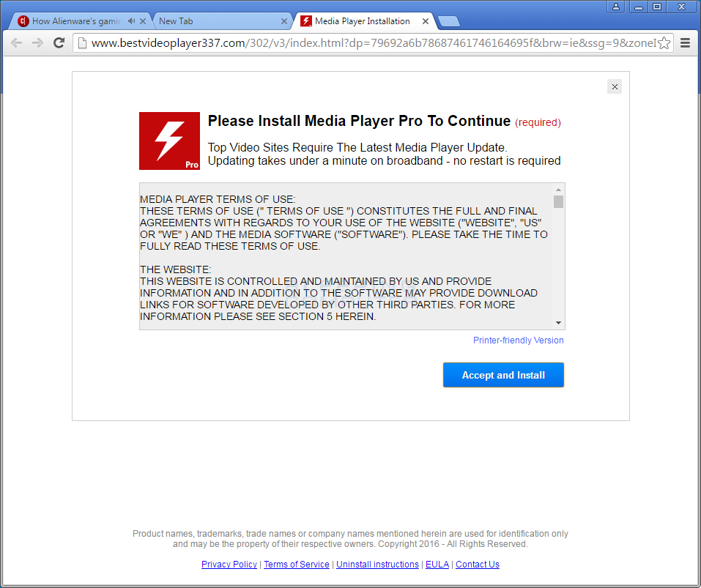Close the Media Player Installation tab

tap(426, 21)
